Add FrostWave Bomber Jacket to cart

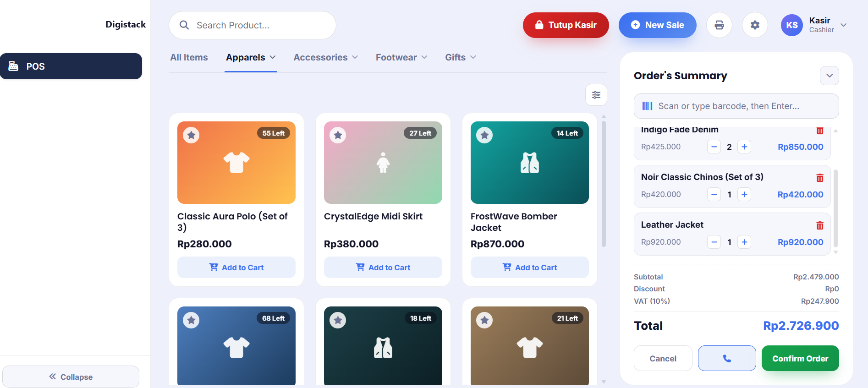[530, 267]
